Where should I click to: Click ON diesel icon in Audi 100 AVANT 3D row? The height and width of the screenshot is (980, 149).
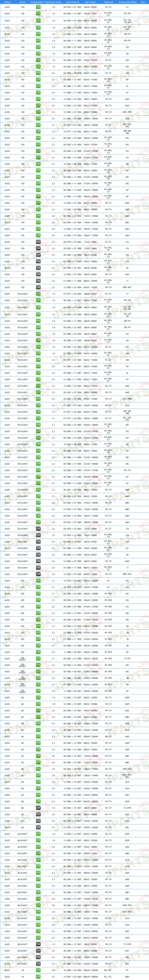[x=38, y=555]
